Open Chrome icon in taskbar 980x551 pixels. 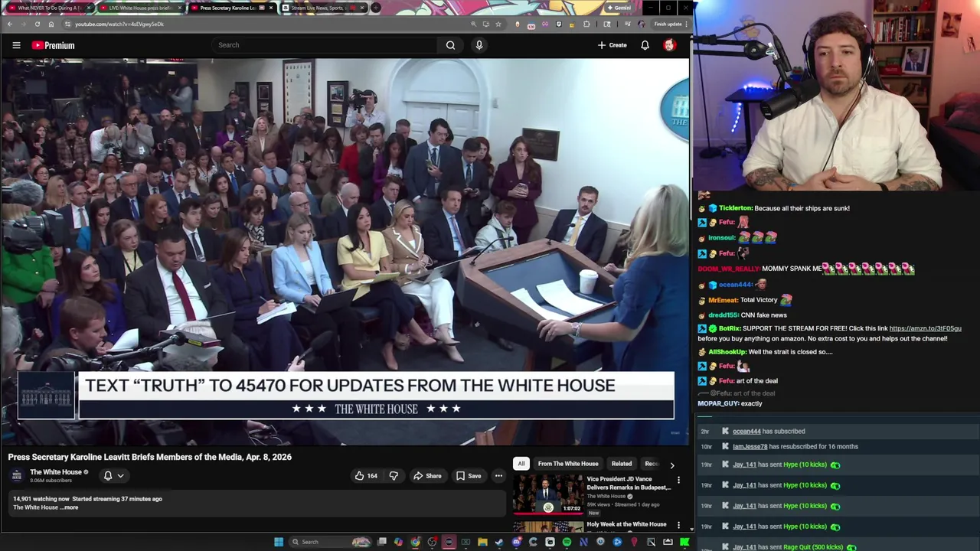[x=416, y=542]
